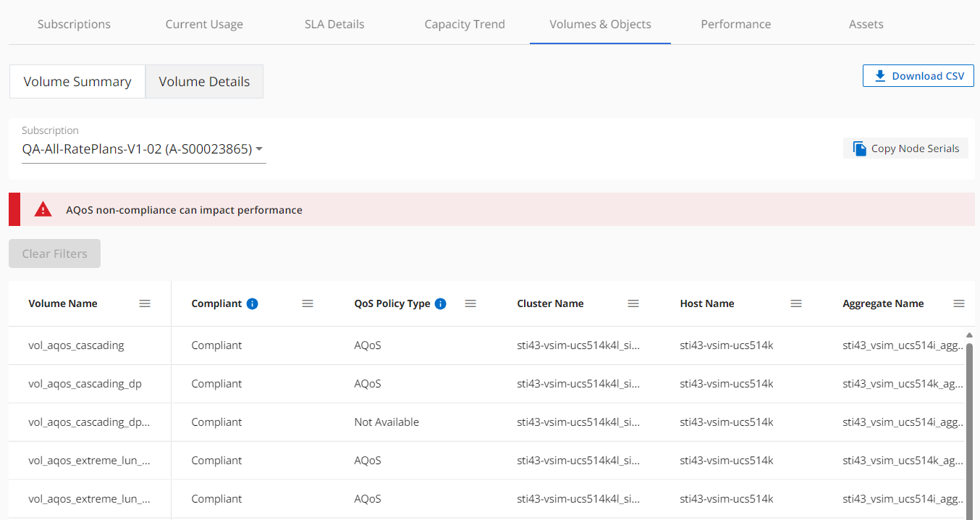Click Copy Node Serials button

point(905,148)
